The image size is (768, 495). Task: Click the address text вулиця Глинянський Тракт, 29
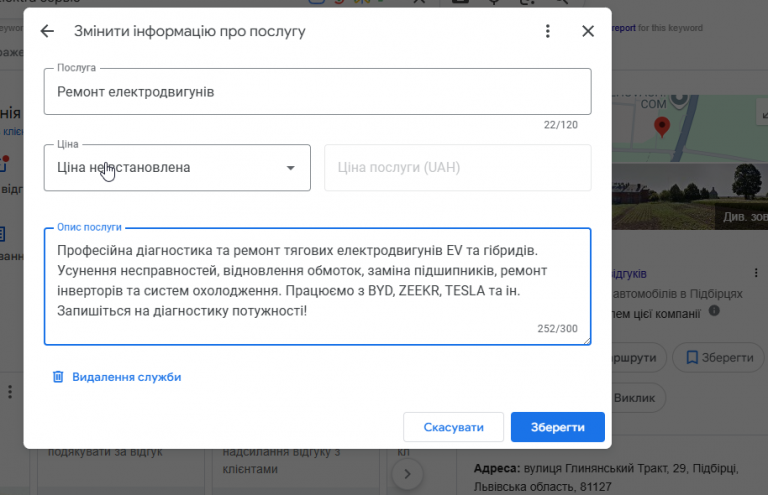coord(604,469)
